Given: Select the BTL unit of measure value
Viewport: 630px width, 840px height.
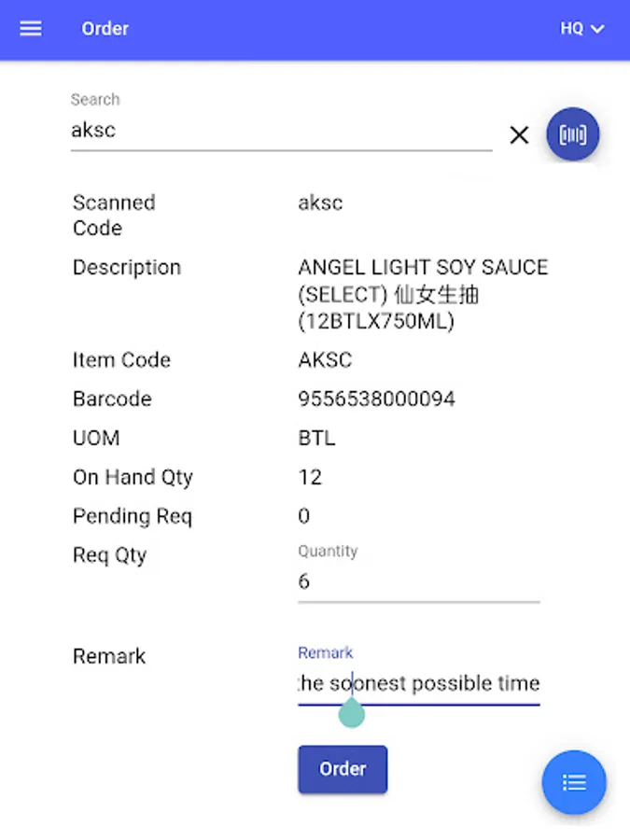Looking at the screenshot, I should [x=316, y=438].
